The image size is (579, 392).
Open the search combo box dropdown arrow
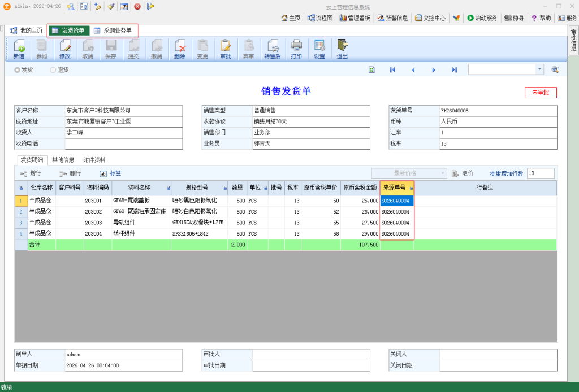coord(539,69)
